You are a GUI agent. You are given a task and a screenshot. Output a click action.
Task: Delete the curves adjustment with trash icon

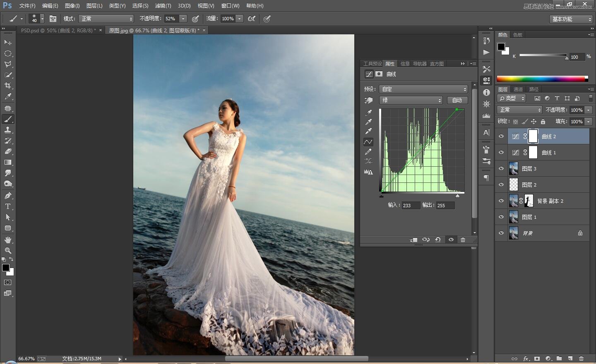463,240
